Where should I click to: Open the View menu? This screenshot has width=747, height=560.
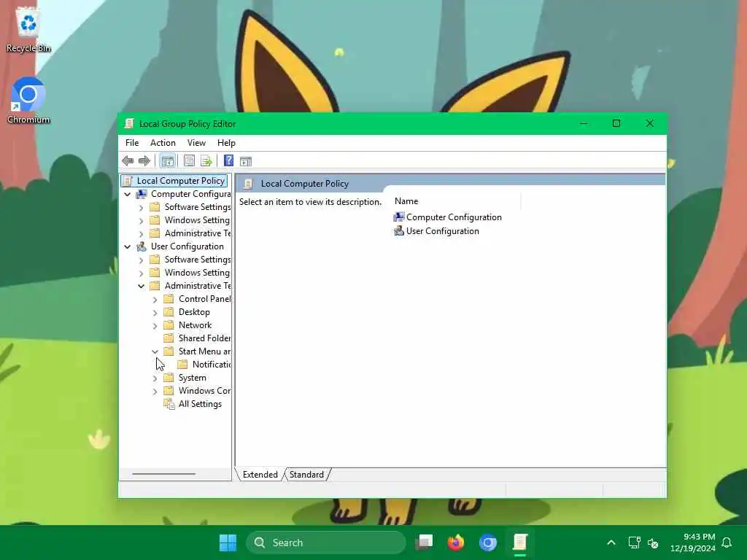tap(196, 143)
